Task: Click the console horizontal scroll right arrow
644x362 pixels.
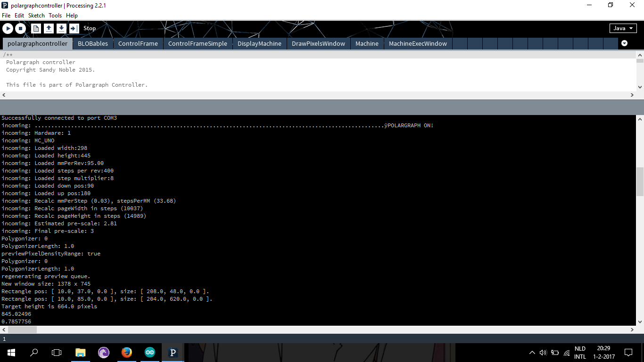Action: click(x=632, y=329)
